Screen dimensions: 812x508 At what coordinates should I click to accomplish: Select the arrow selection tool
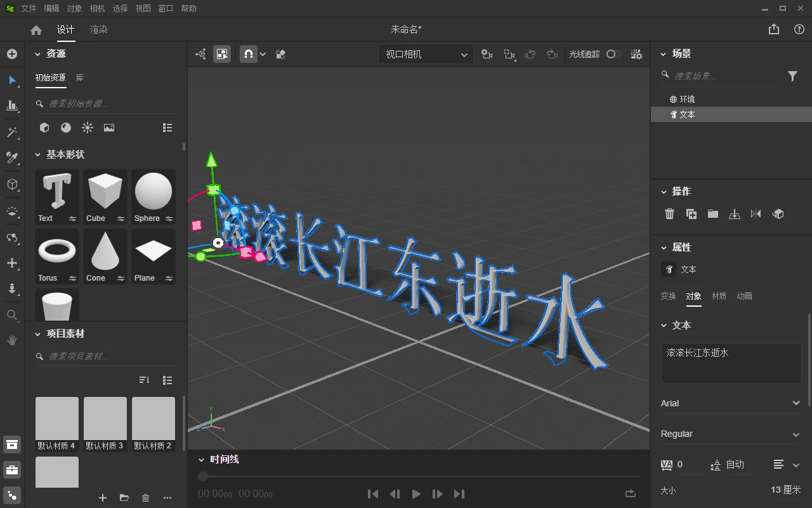(x=12, y=80)
